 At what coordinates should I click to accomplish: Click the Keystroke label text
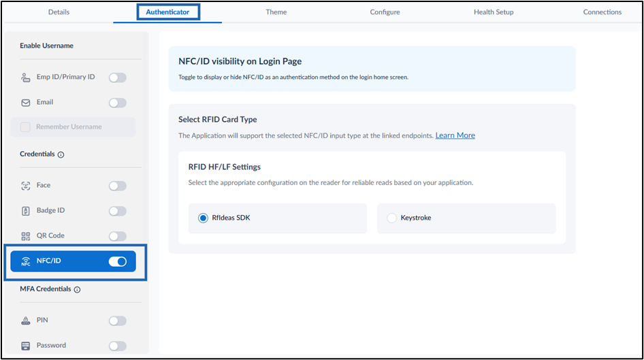coord(416,218)
